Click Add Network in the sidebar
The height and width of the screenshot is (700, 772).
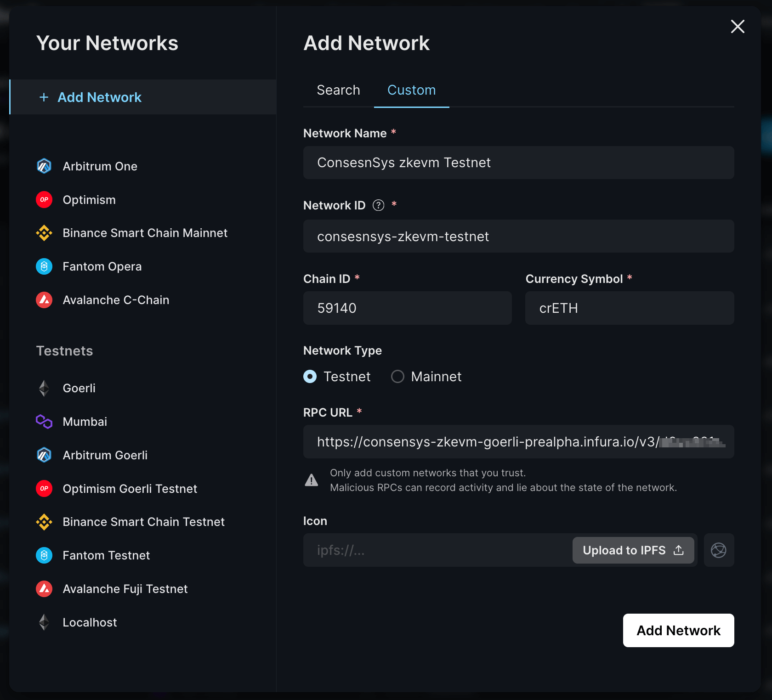point(99,97)
